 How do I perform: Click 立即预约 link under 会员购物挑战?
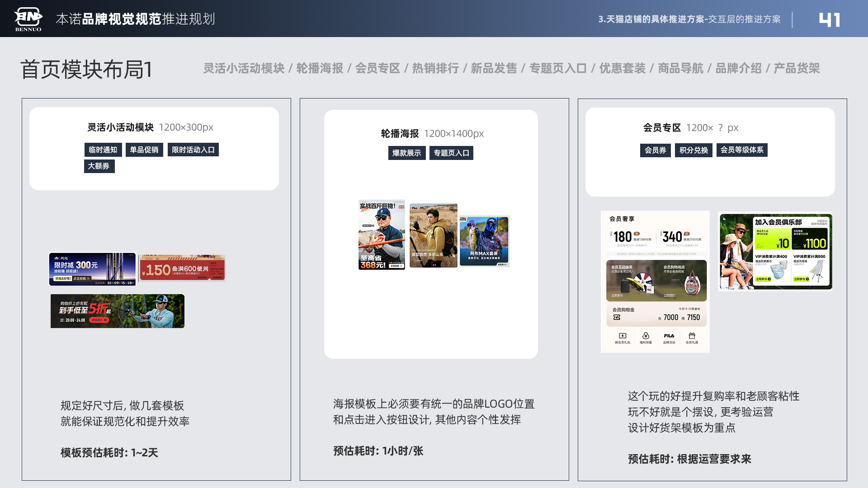pos(669,295)
